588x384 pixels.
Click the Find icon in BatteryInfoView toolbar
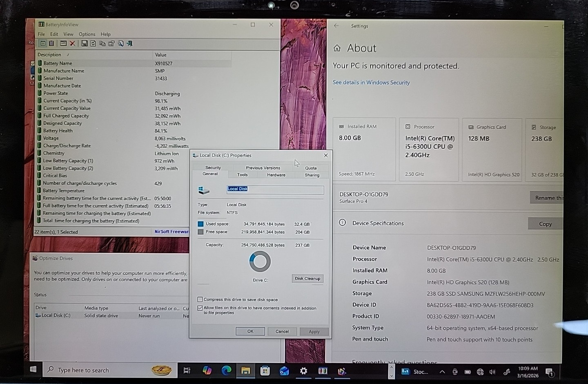point(121,43)
